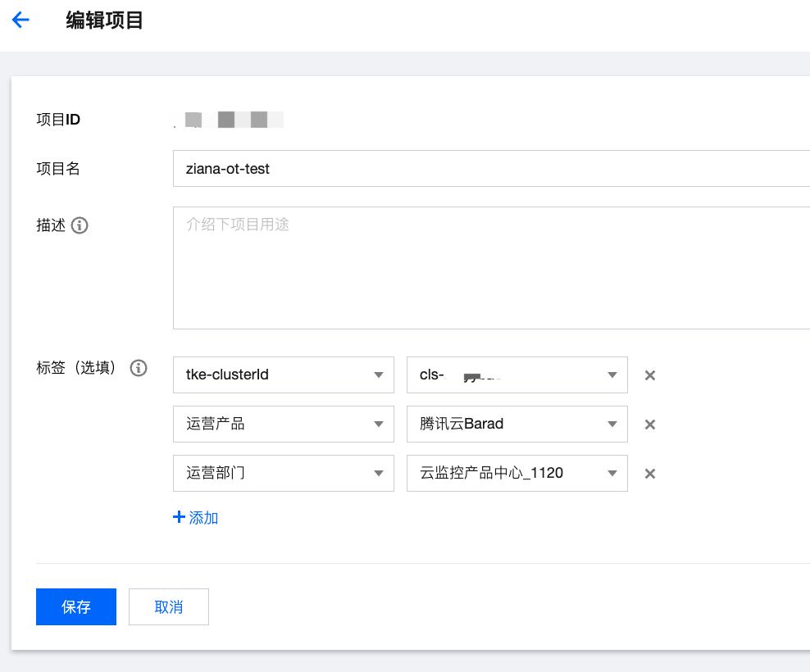Remove the tke-clusterId tag row
Image resolution: width=810 pixels, height=672 pixels.
coord(650,375)
